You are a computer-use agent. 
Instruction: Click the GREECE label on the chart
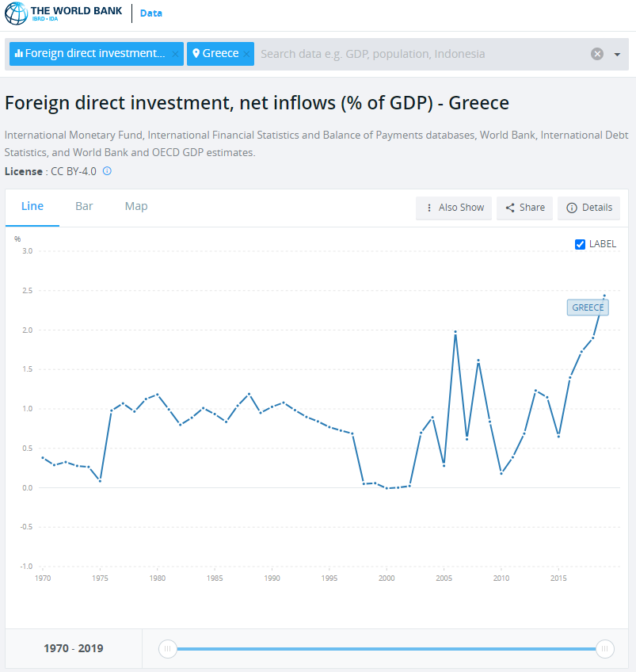[x=588, y=307]
